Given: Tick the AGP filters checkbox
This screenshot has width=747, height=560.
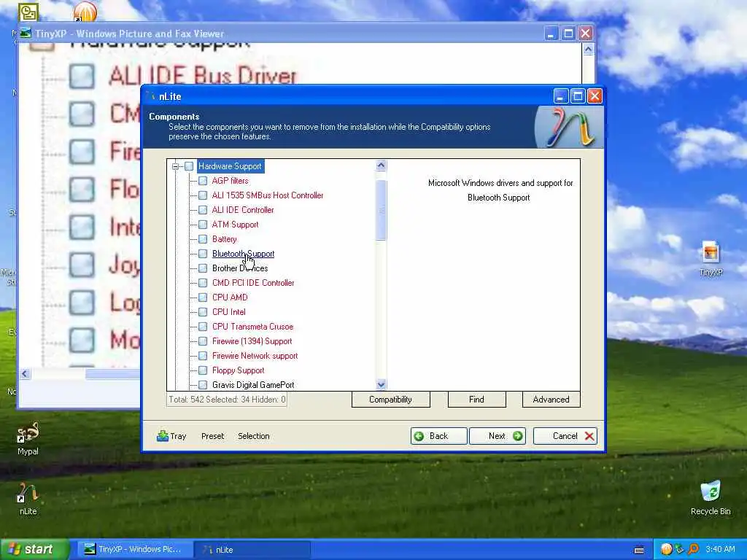Looking at the screenshot, I should coord(203,181).
